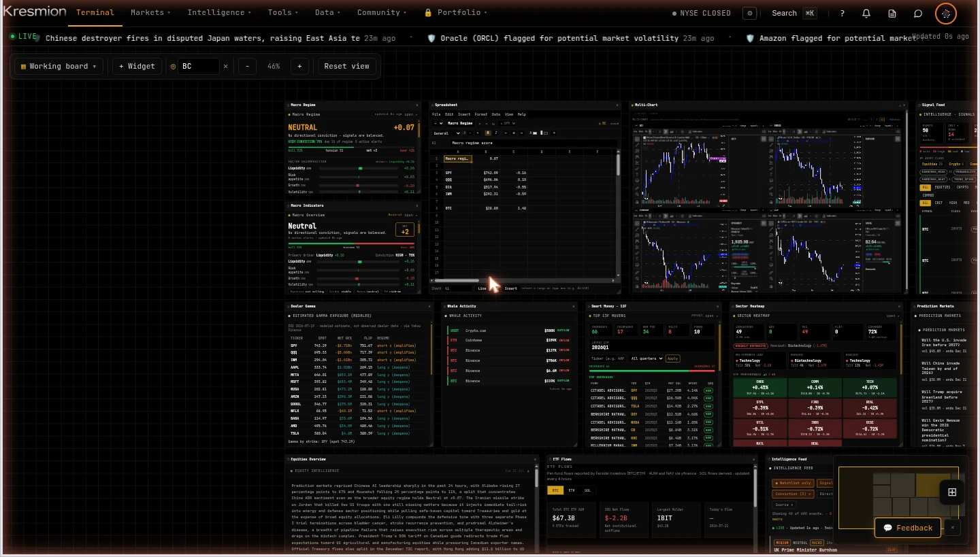Toggle the Watchlist only filter in Intelligence Feed
This screenshot has width=980, height=557.
pyautogui.click(x=793, y=483)
